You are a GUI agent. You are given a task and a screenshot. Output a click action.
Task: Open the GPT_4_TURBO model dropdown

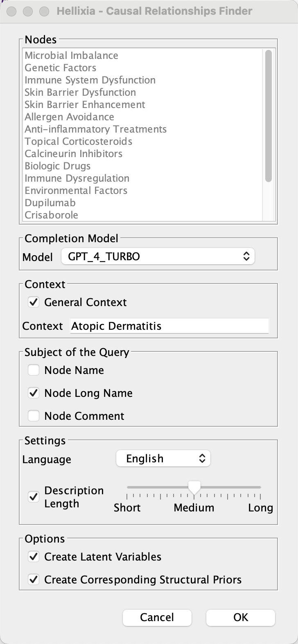click(158, 257)
